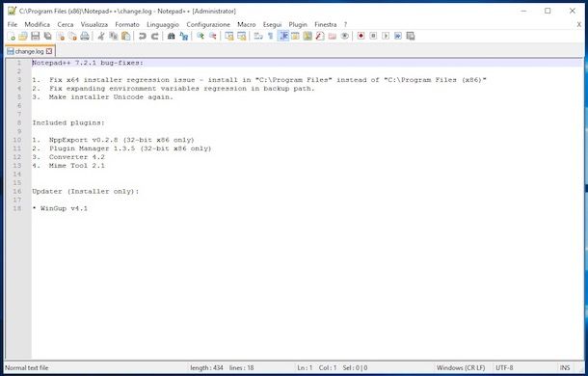Screen dimensions: 588x376
Task: Open the Replace dialog toolbar icon
Action: [x=184, y=36]
